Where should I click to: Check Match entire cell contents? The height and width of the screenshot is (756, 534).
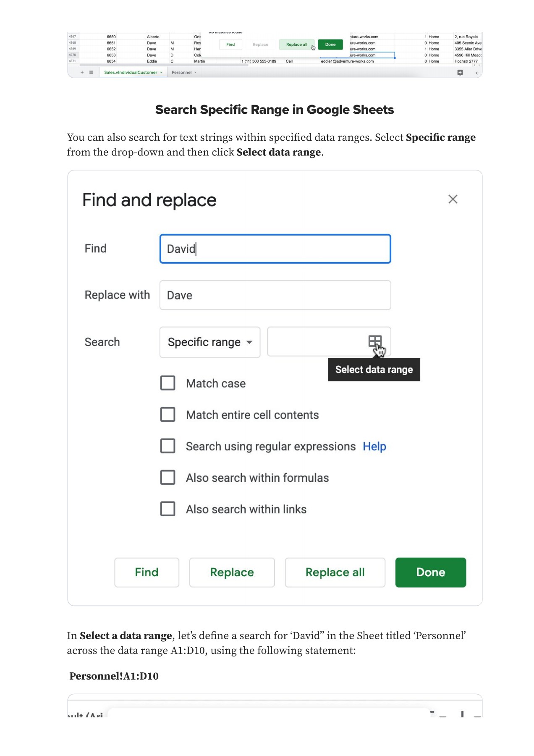pos(168,415)
